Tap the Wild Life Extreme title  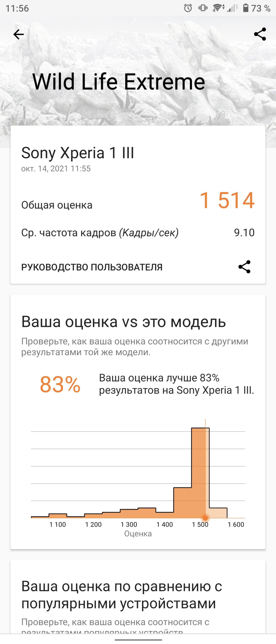[119, 82]
